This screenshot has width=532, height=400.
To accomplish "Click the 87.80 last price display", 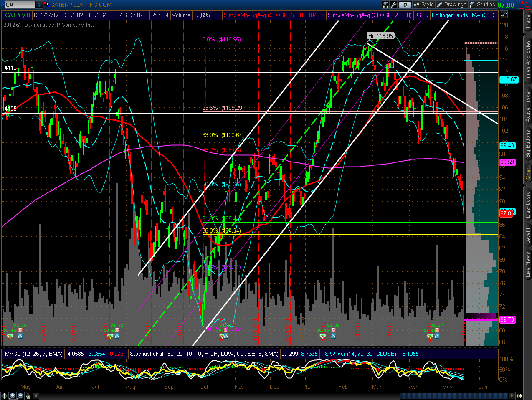I will point(506,5).
